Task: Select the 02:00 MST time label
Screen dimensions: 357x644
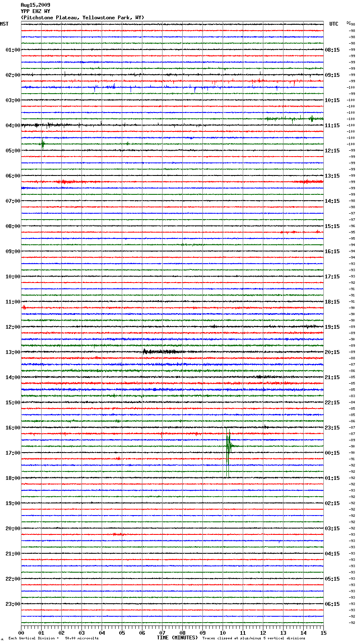Action: click(13, 75)
